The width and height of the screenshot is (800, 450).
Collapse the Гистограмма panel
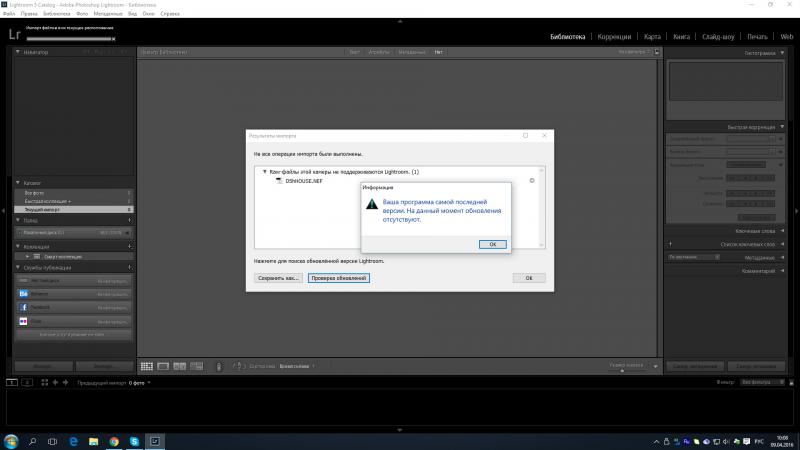click(782, 53)
